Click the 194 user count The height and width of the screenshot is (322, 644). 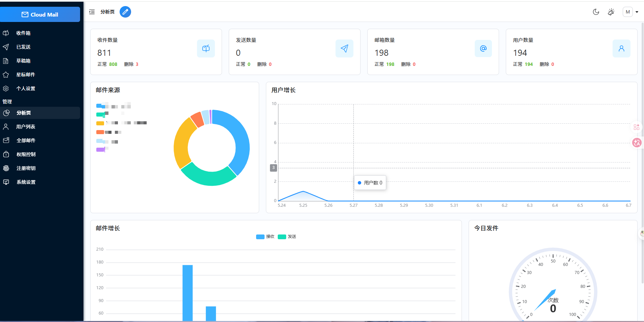pos(520,53)
